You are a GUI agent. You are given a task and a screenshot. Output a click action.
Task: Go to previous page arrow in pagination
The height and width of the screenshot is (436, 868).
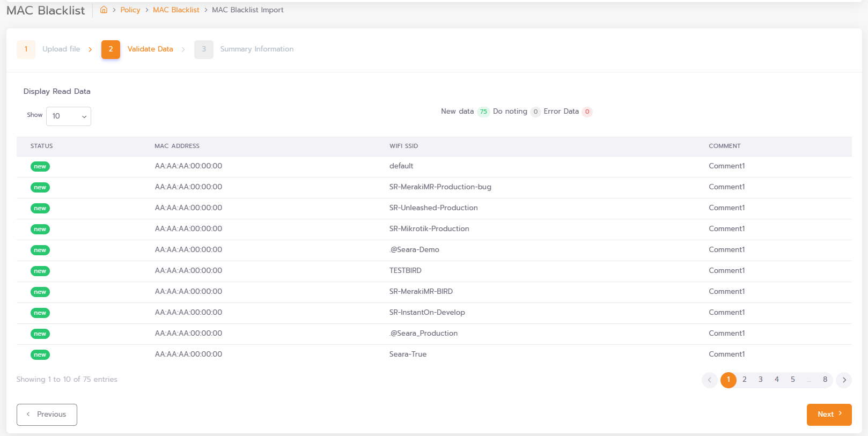[709, 380]
